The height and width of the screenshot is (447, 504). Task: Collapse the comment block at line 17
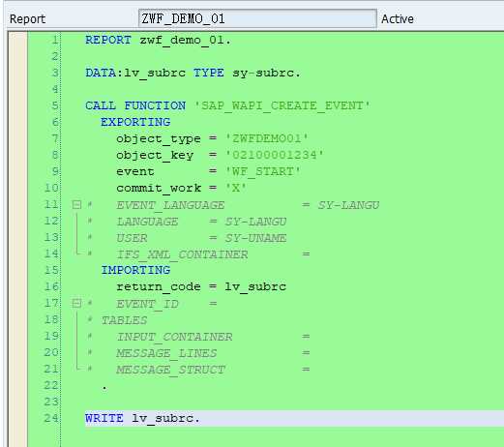point(76,303)
